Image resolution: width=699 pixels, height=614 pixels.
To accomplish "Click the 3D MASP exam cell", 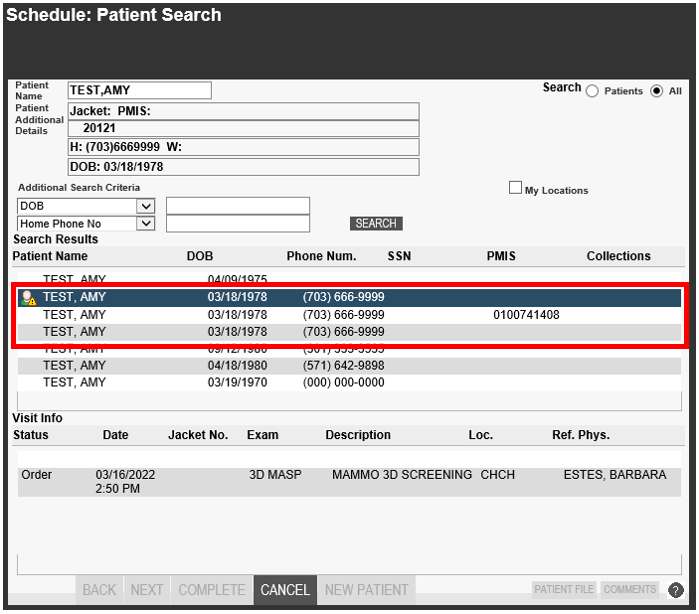I will click(x=275, y=475).
